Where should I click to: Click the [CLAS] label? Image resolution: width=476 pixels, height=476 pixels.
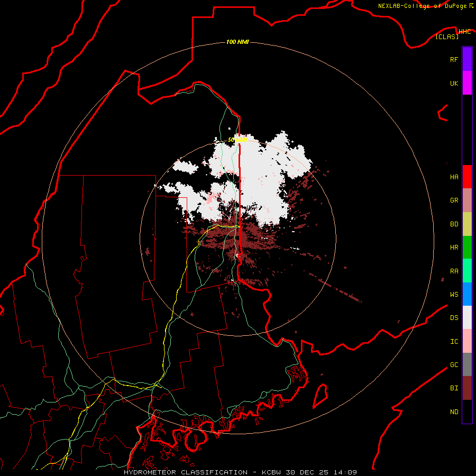pos(447,36)
